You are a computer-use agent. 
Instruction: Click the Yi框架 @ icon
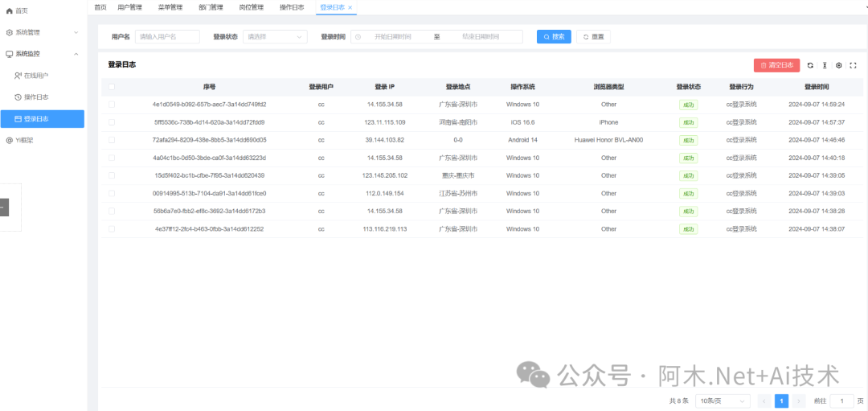click(x=9, y=140)
